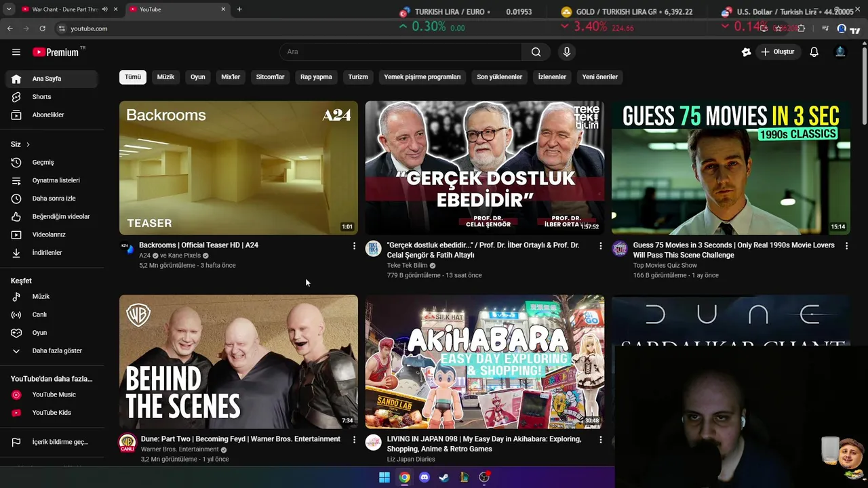Open the YouTube hamburger guide menu
The width and height of the screenshot is (868, 488).
pyautogui.click(x=16, y=52)
